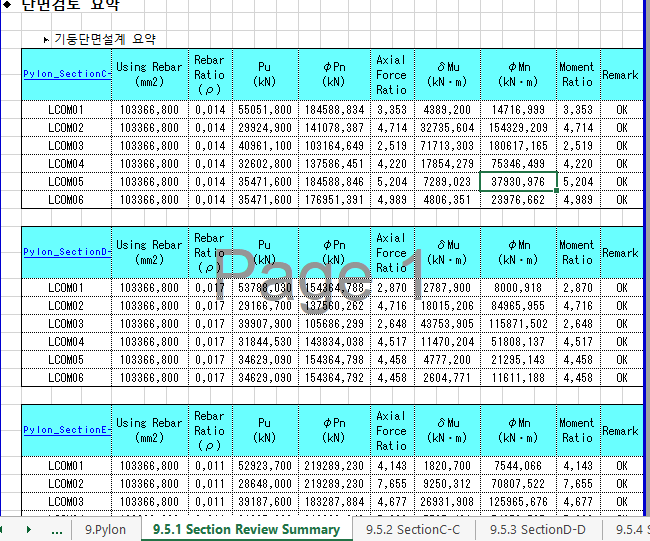Open the 9.Pylon sheet tab
This screenshot has height=541, width=650.
105,529
